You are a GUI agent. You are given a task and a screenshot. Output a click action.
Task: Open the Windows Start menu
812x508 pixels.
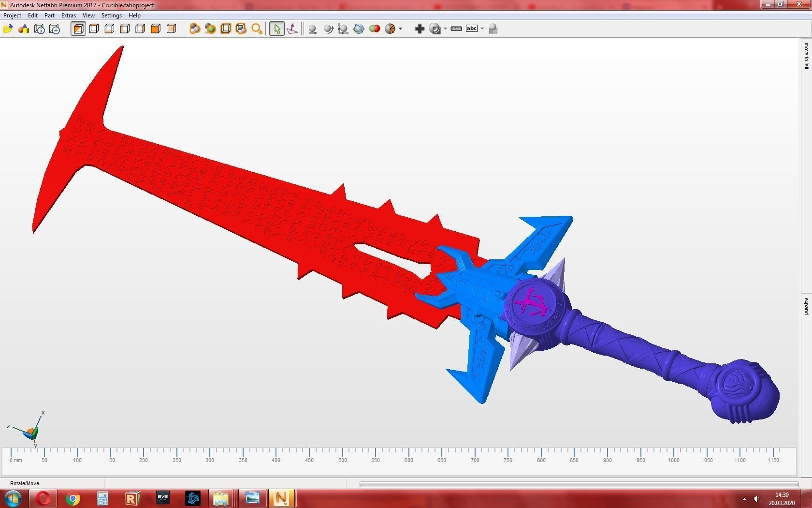point(13,498)
